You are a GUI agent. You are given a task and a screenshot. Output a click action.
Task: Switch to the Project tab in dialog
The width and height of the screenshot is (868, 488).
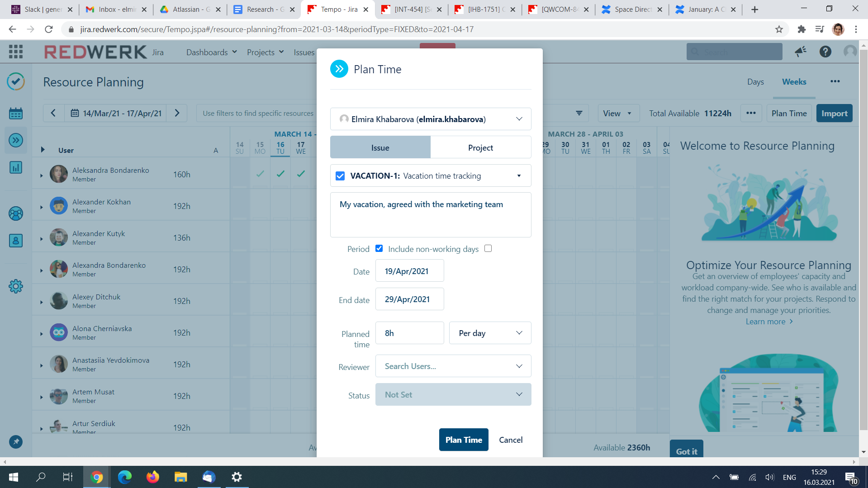(x=480, y=147)
